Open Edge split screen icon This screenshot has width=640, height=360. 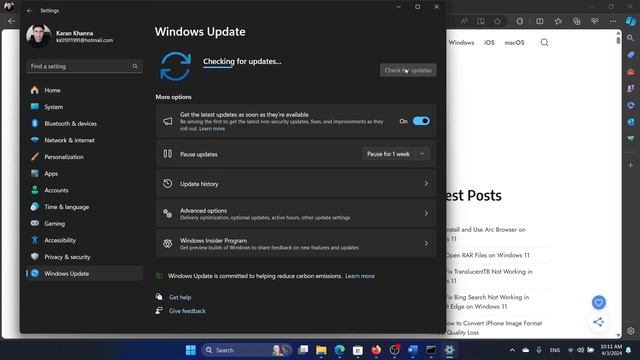pos(540,21)
